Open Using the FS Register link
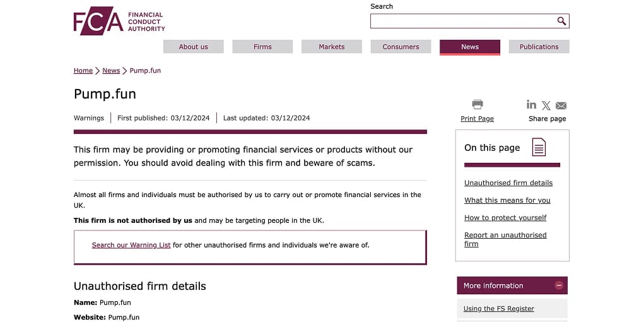 [x=498, y=309]
